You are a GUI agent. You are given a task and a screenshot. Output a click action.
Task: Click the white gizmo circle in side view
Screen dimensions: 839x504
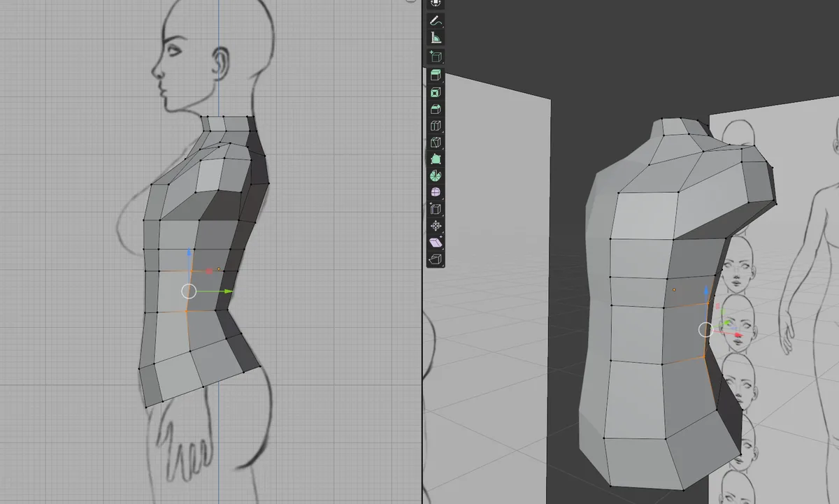[x=189, y=291]
